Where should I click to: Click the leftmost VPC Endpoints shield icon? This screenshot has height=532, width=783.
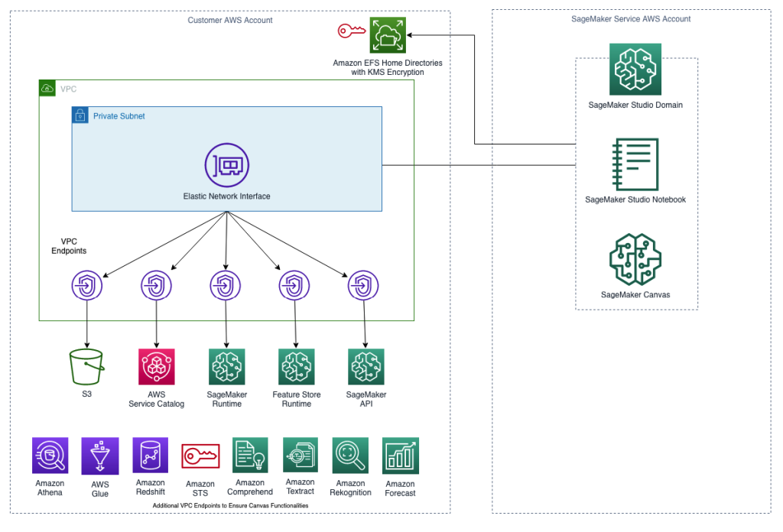tap(86, 284)
